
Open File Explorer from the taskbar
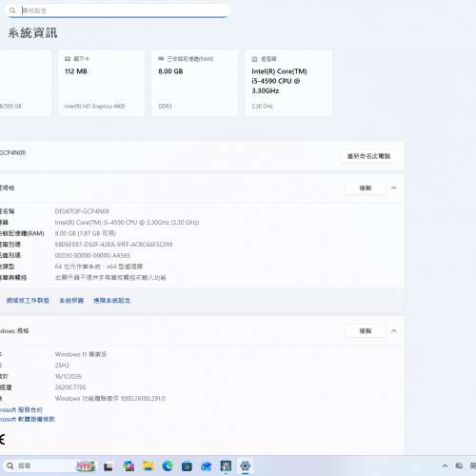[149, 466]
